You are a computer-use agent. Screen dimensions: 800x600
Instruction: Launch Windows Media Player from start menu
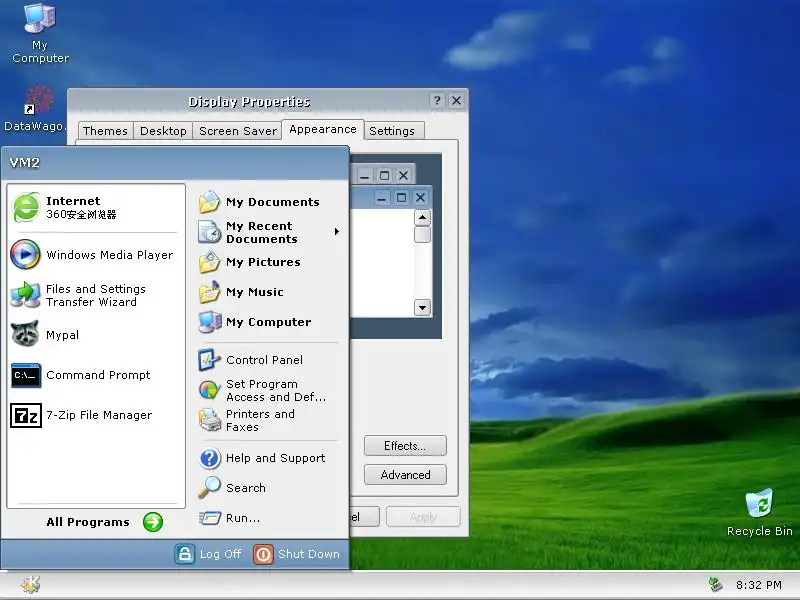coord(94,255)
